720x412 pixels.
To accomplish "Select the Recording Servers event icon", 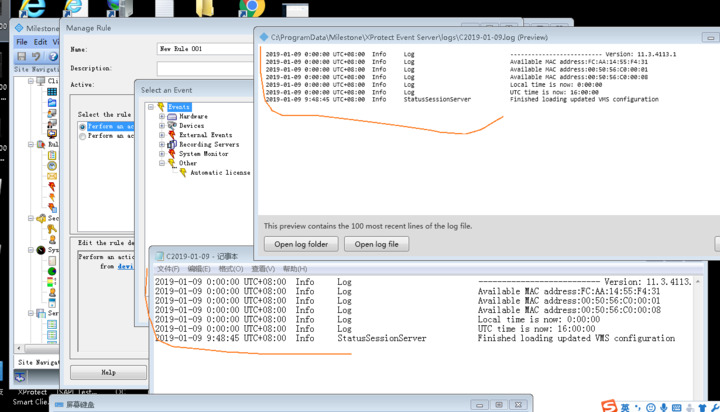I will [172, 145].
